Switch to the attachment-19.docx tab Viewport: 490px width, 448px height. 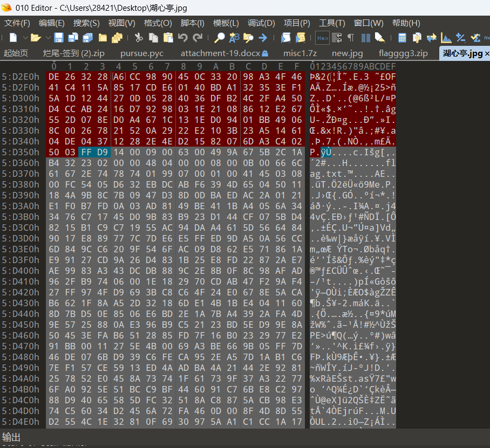coord(224,53)
